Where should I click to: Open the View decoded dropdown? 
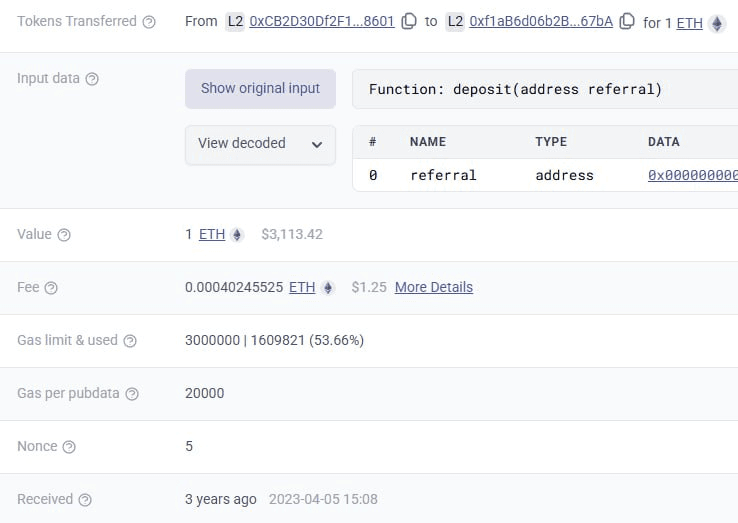pyautogui.click(x=260, y=144)
